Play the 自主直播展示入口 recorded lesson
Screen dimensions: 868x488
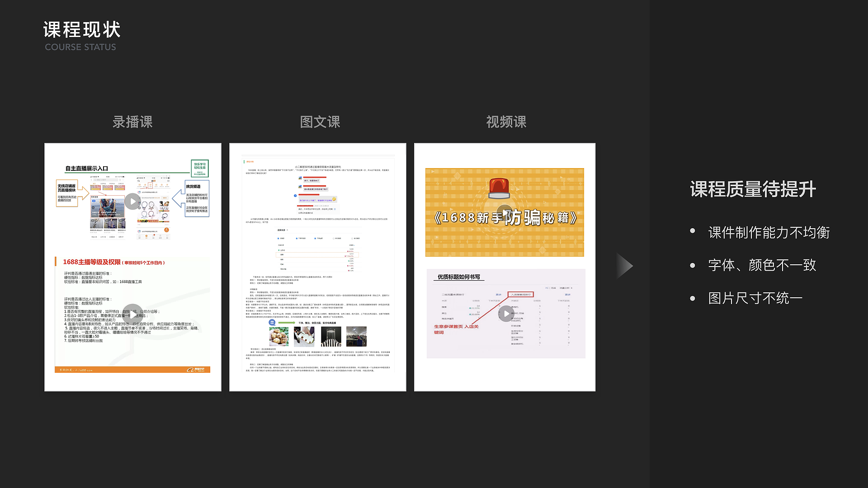coord(132,201)
